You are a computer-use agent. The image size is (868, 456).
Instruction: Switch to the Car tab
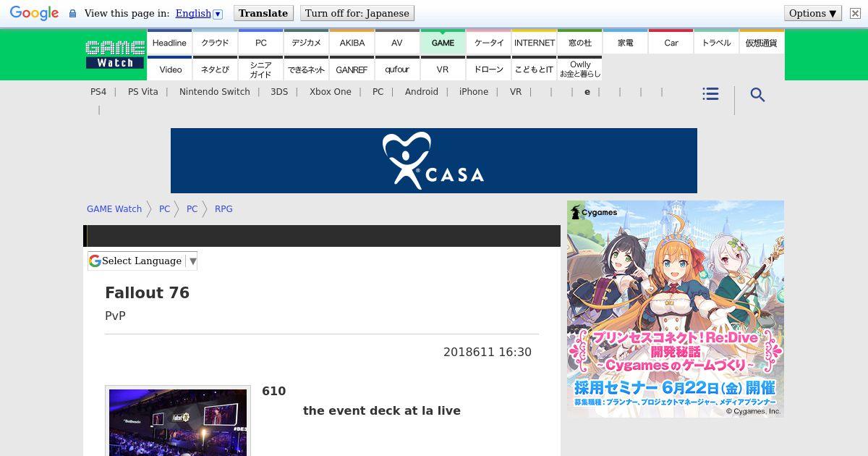pyautogui.click(x=671, y=42)
